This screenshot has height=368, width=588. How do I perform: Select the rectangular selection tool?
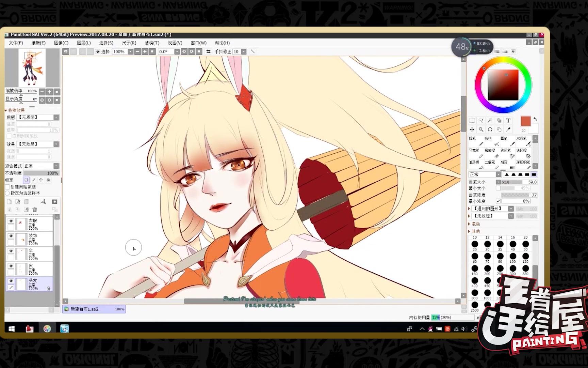(472, 120)
